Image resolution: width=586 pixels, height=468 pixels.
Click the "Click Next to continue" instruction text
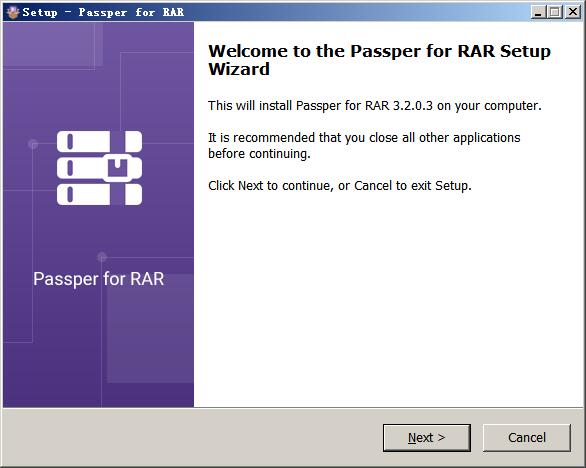(340, 186)
